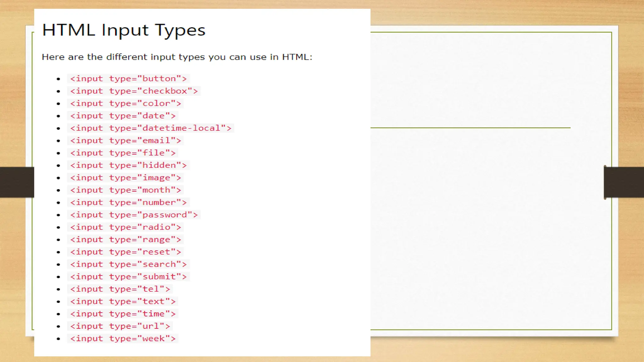Select the input type="week" list entry
Viewport: 644px width, 362px height.
click(123, 339)
